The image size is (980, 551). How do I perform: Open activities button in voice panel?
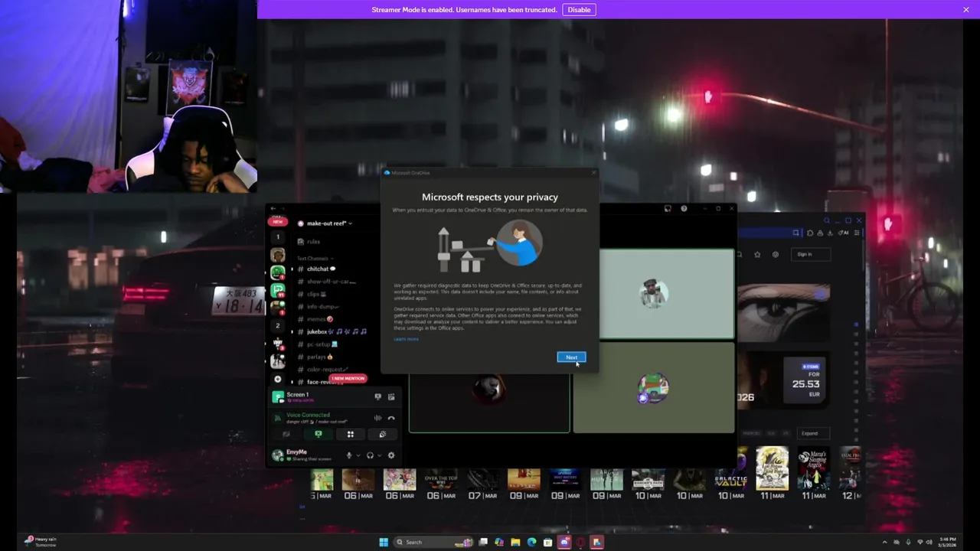(351, 434)
